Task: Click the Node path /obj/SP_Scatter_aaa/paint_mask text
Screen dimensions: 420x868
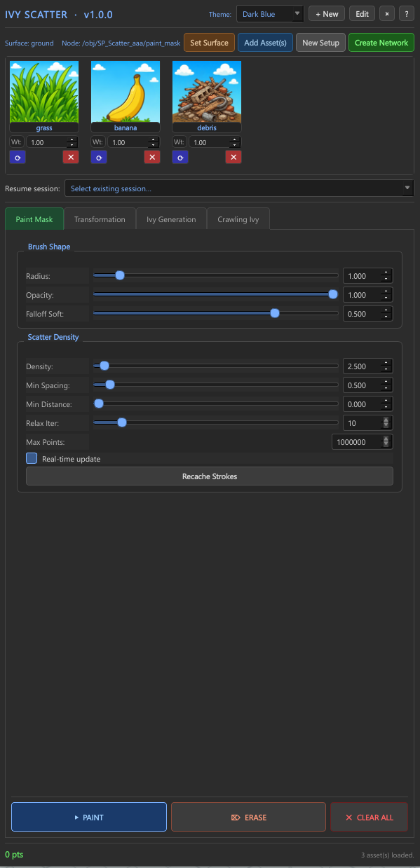Action: pyautogui.click(x=121, y=43)
